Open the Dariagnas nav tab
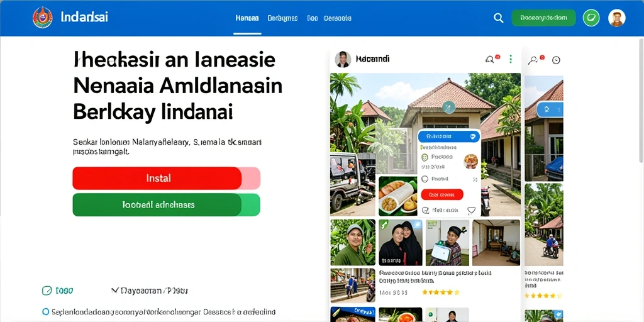This screenshot has width=644, height=322. pos(282,18)
